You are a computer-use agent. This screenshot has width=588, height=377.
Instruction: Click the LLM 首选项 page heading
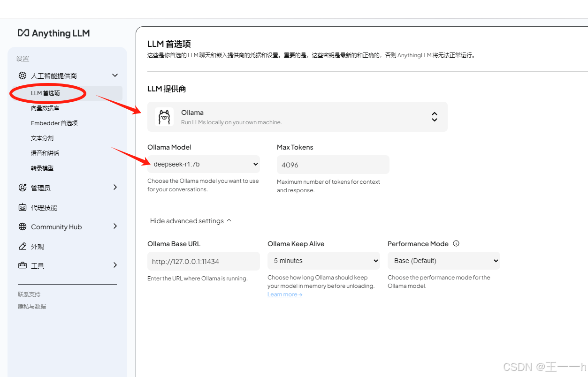169,44
